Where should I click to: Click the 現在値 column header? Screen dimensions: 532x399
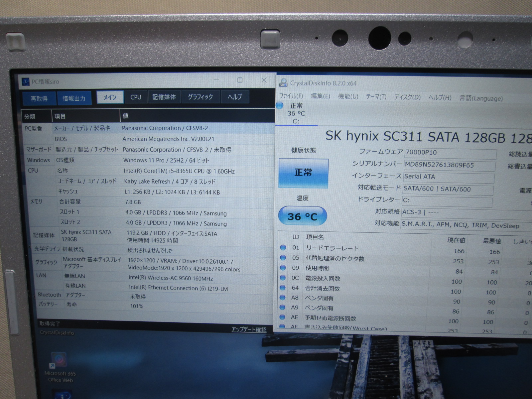click(456, 240)
